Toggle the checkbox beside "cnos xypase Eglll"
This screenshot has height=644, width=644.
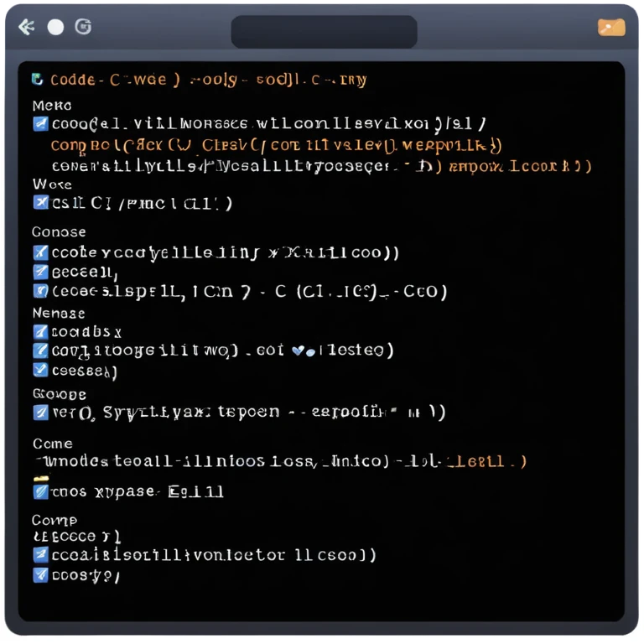coord(40,491)
